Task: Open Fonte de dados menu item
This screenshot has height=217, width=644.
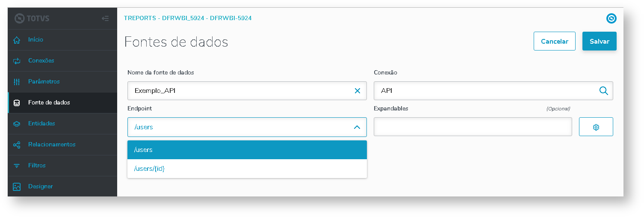Action: (49, 103)
